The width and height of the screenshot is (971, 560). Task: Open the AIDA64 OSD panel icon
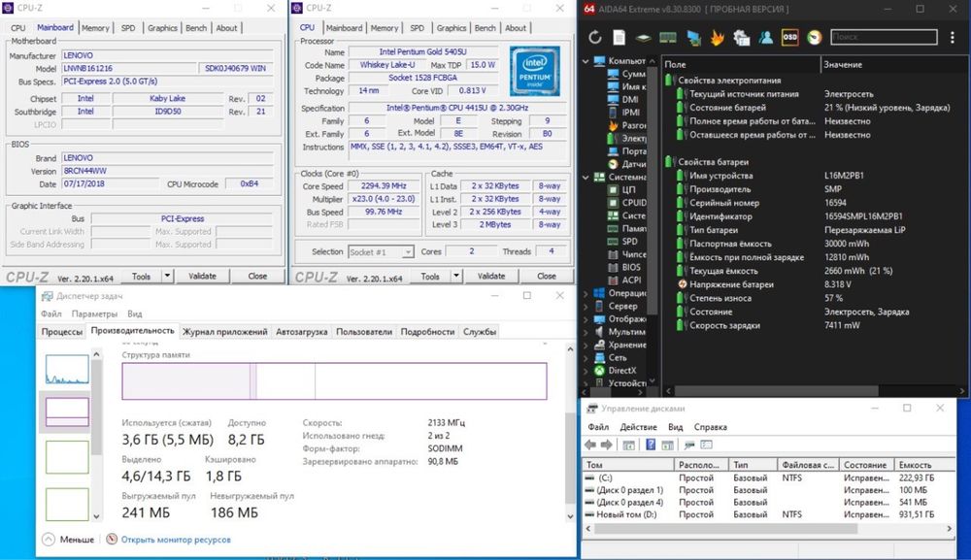click(790, 37)
